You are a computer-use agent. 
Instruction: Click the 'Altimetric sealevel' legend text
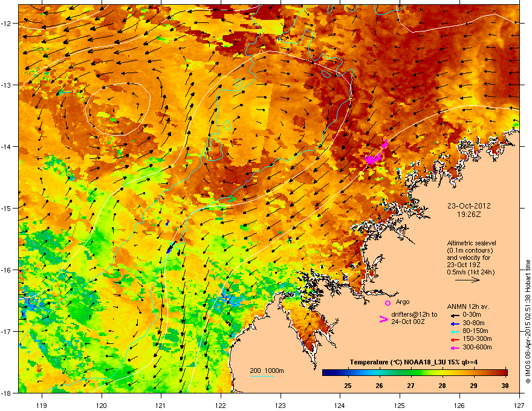(x=472, y=243)
